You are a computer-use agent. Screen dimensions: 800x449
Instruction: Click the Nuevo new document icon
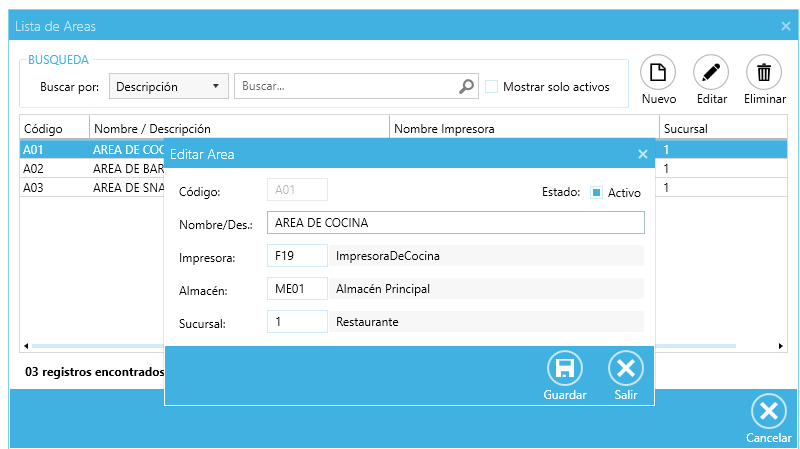tap(658, 73)
